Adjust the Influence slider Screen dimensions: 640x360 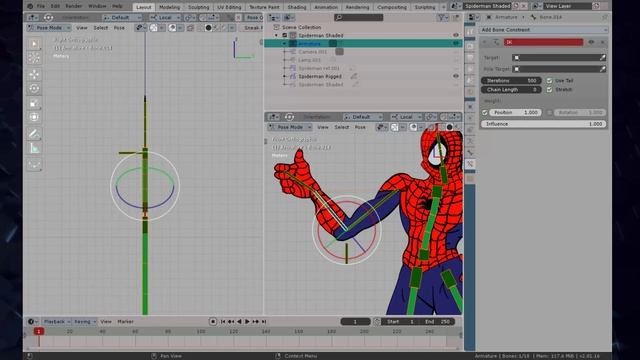tap(543, 124)
